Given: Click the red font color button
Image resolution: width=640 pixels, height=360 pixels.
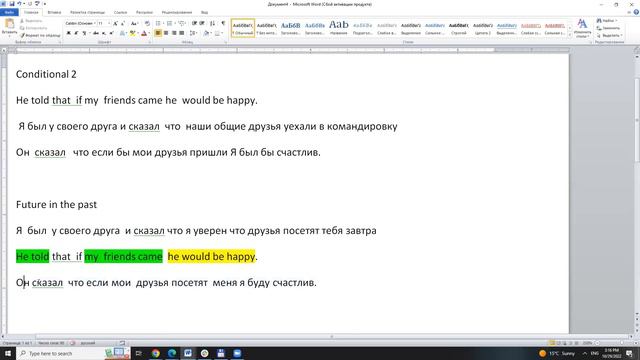Looking at the screenshot, I should 144,33.
